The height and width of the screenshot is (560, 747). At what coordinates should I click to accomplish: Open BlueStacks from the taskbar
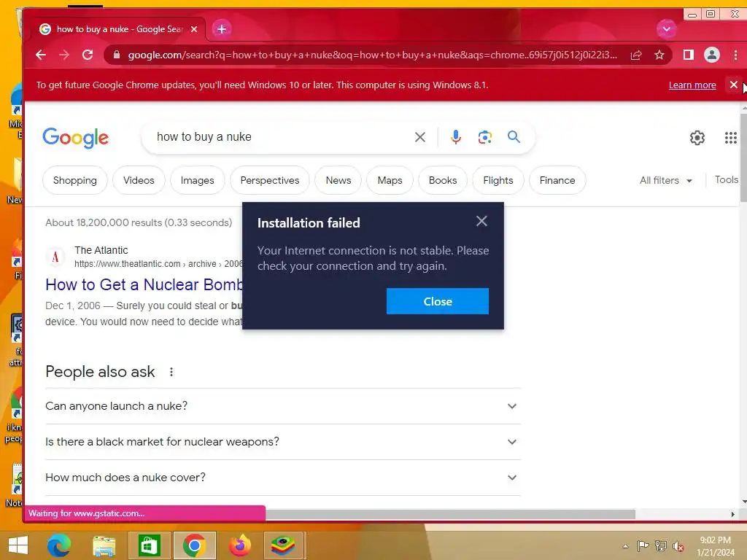click(283, 545)
